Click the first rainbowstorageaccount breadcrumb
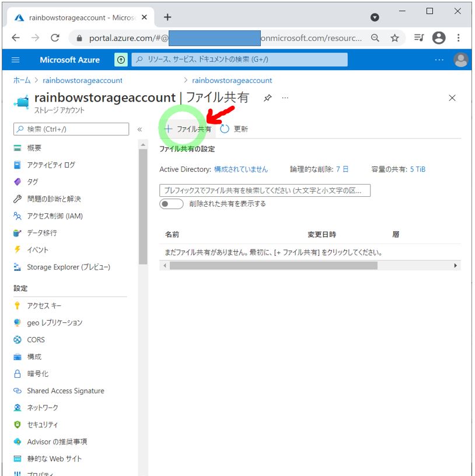Viewport: 475px width, 476px height. click(x=82, y=81)
